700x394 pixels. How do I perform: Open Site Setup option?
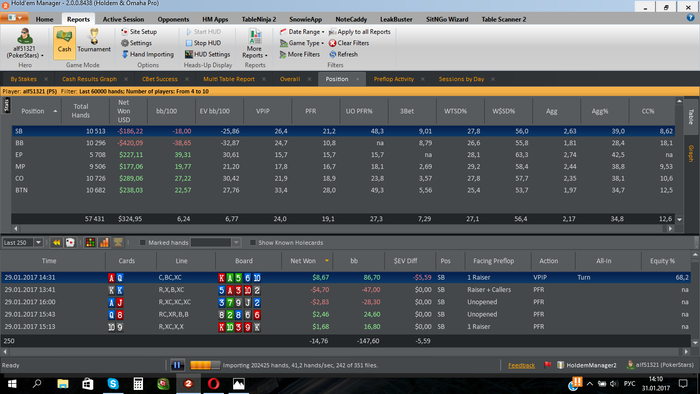tap(139, 32)
